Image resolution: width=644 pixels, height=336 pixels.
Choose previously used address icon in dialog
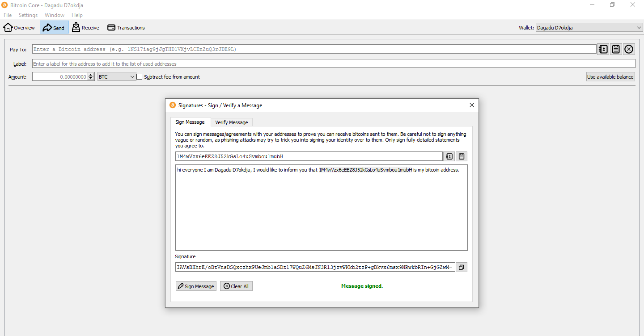click(x=449, y=156)
